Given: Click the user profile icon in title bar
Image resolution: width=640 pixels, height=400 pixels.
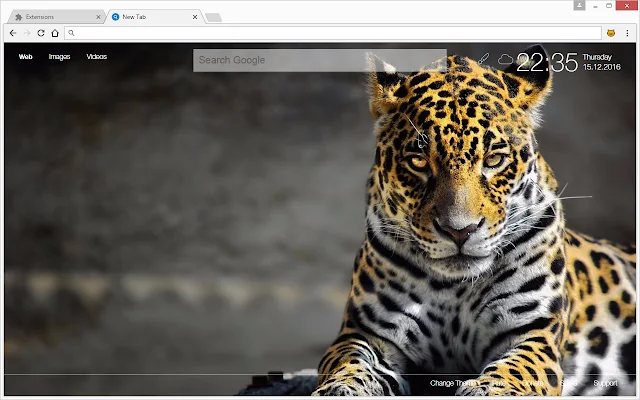Looking at the screenshot, I should coord(579,5).
